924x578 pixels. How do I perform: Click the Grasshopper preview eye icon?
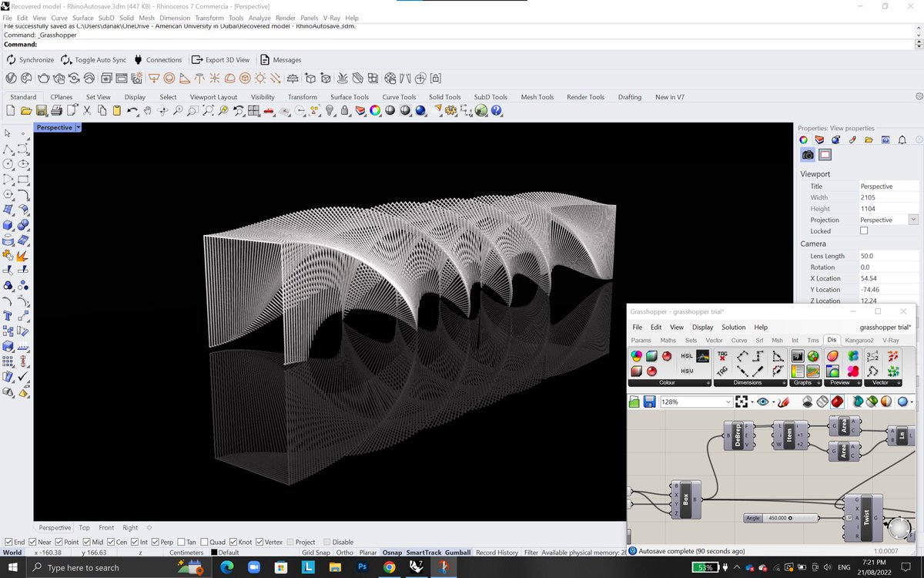(x=763, y=402)
